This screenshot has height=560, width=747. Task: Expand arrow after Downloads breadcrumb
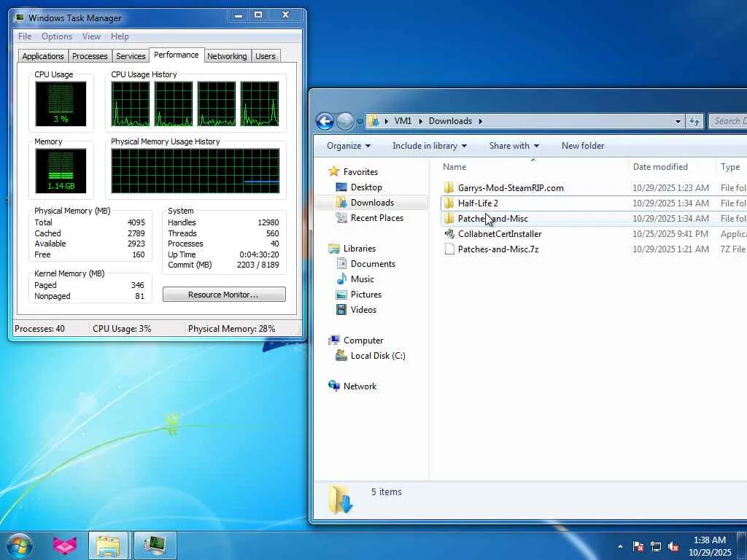point(480,122)
